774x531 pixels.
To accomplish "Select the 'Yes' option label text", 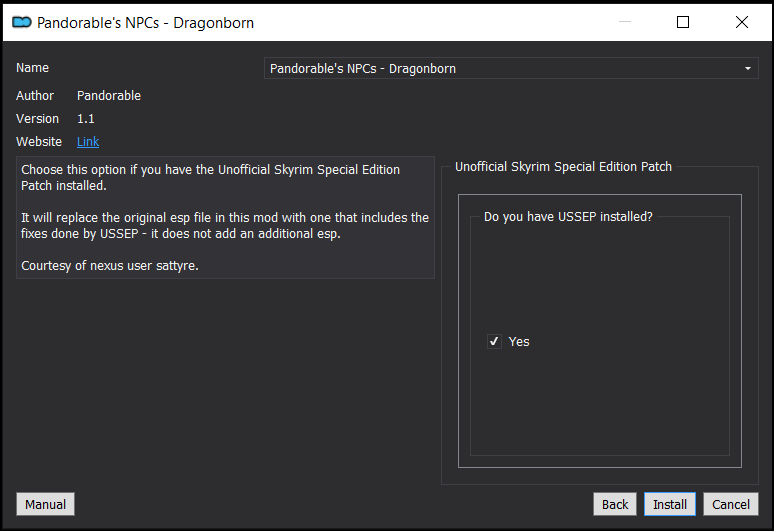I will (x=519, y=341).
